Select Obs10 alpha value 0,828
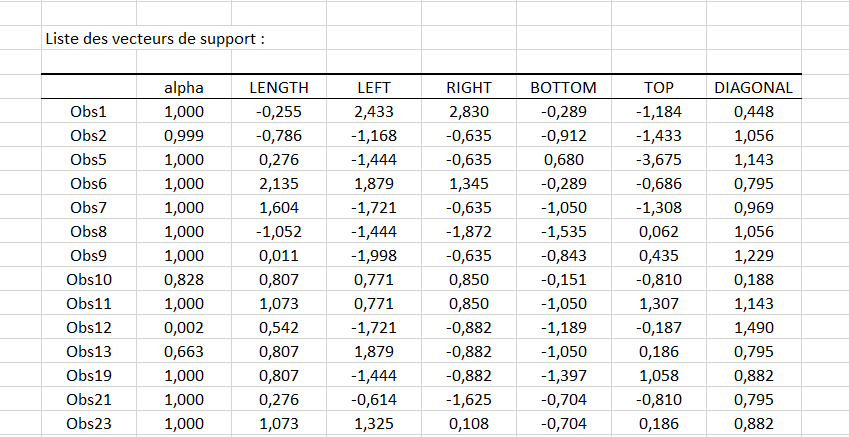 [184, 279]
